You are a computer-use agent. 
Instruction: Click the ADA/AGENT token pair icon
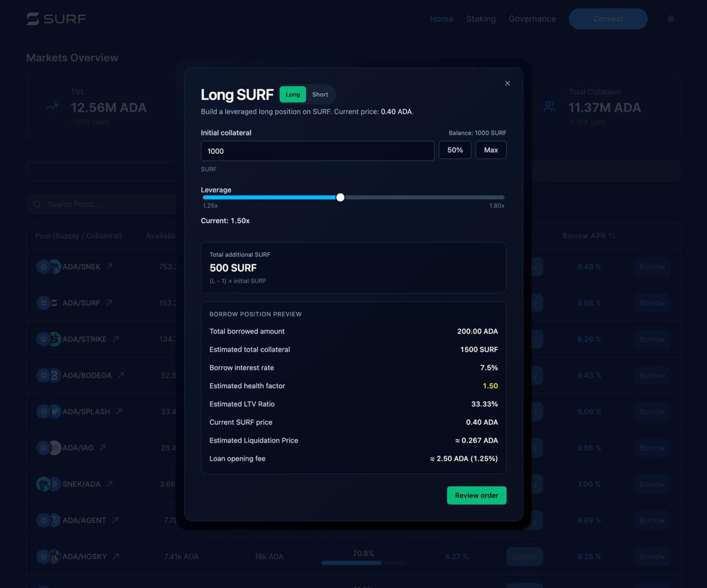[48, 520]
